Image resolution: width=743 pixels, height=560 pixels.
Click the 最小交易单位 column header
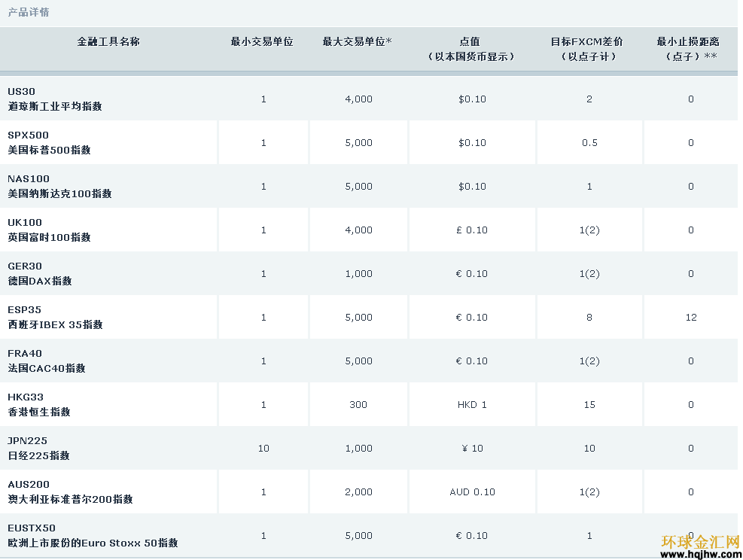(x=262, y=41)
